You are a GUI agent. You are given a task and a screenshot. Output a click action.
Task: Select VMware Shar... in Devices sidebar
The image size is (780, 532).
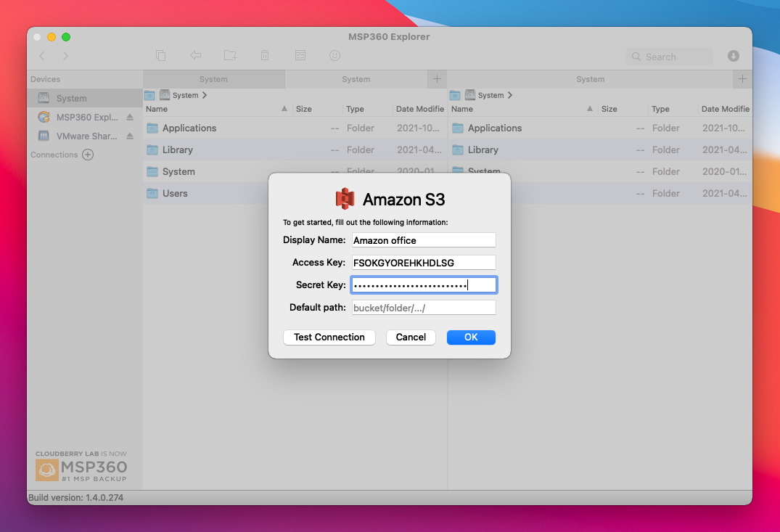pyautogui.click(x=85, y=136)
